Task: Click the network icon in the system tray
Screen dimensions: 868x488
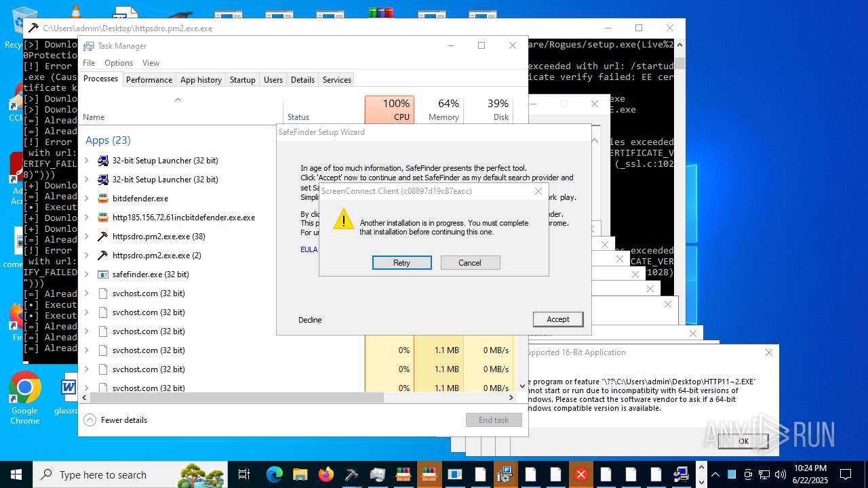Action: tap(764, 474)
